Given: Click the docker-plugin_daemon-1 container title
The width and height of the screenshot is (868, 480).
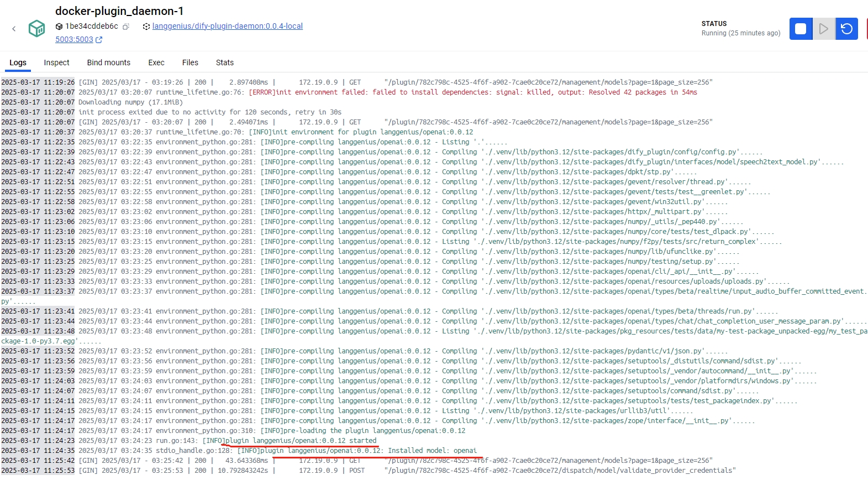Looking at the screenshot, I should 119,11.
